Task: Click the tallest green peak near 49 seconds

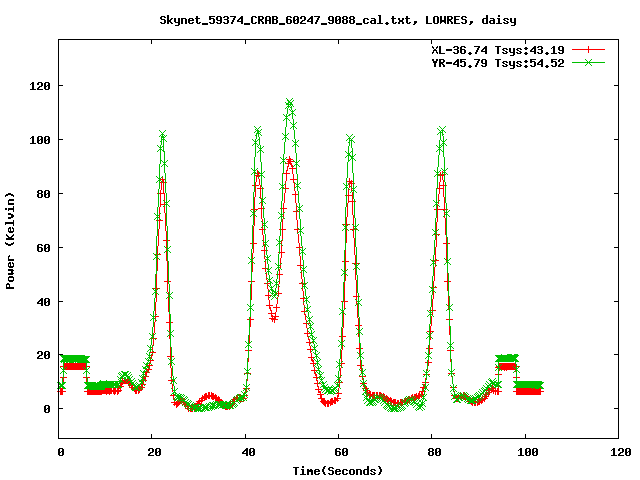Action: click(x=289, y=102)
